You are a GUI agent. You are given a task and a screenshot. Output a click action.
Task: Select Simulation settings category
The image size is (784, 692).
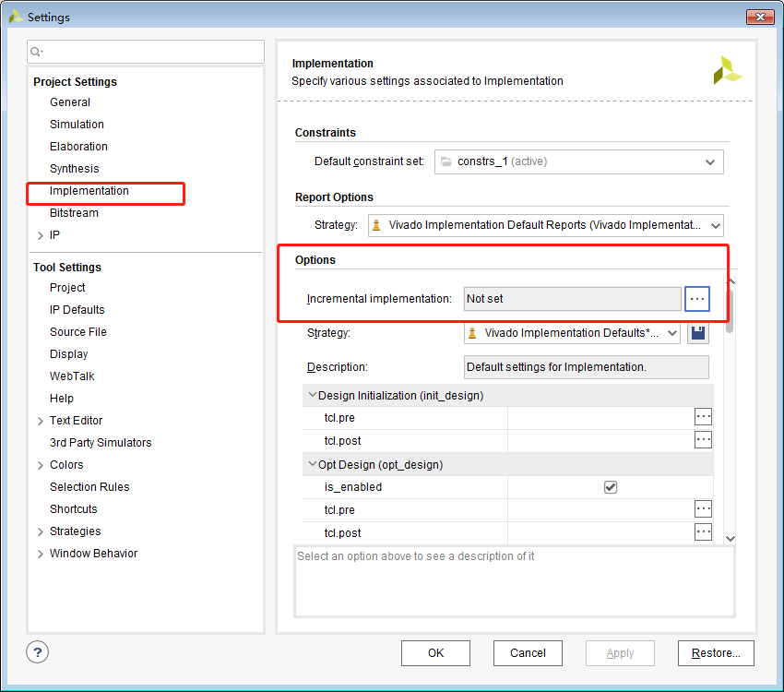coord(77,125)
